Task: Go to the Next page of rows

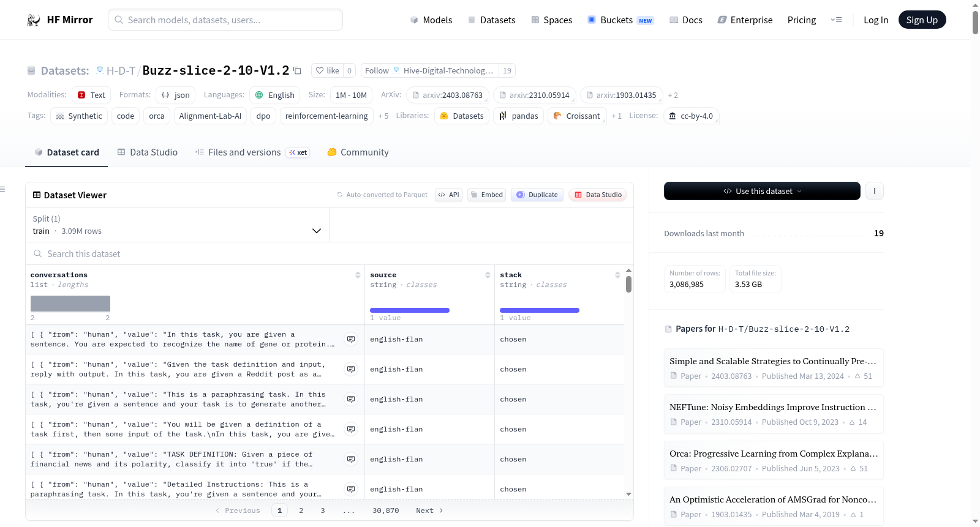Action: pos(429,510)
